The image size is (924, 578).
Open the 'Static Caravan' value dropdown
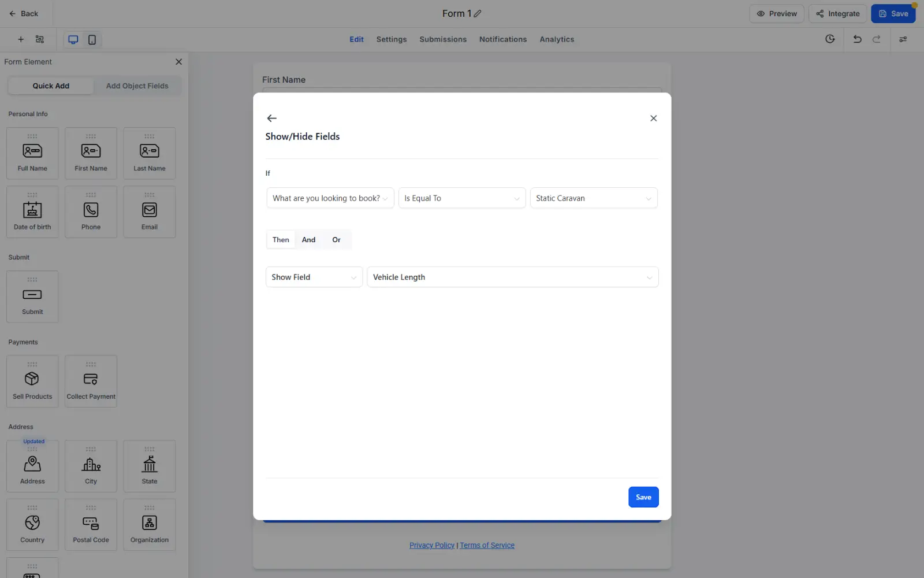pos(594,198)
